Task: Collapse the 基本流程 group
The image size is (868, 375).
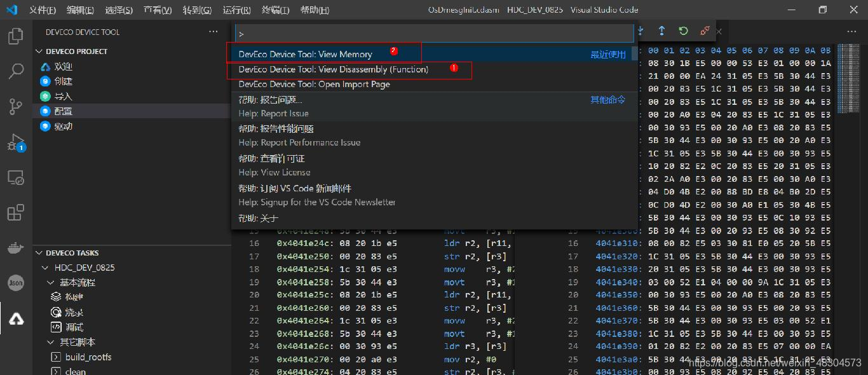Action: [51, 283]
